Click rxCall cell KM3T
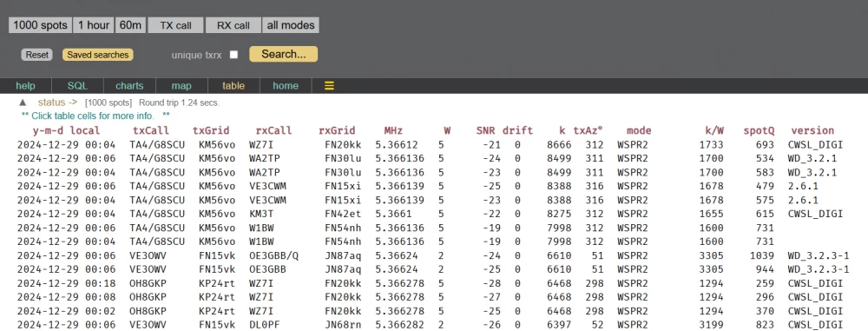868x331 pixels. pyautogui.click(x=260, y=214)
